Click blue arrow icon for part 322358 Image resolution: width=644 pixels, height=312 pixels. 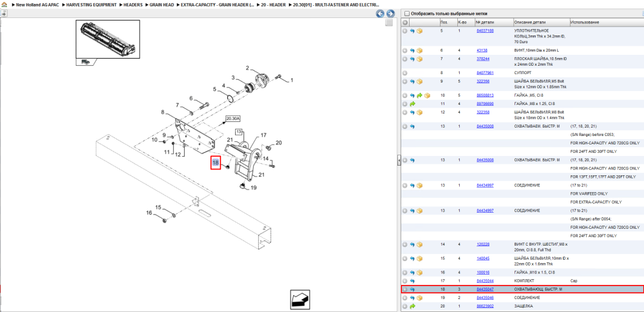pos(412,112)
